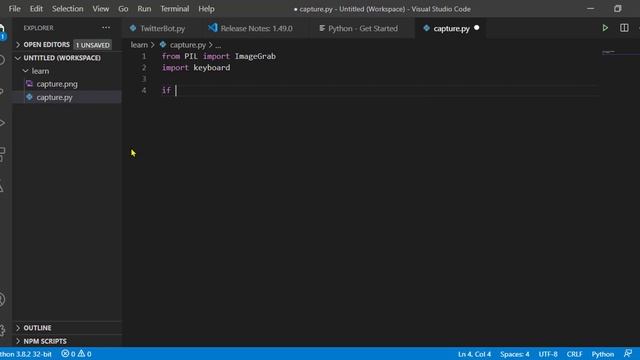Expand the NPM Scripts section

[x=18, y=341]
